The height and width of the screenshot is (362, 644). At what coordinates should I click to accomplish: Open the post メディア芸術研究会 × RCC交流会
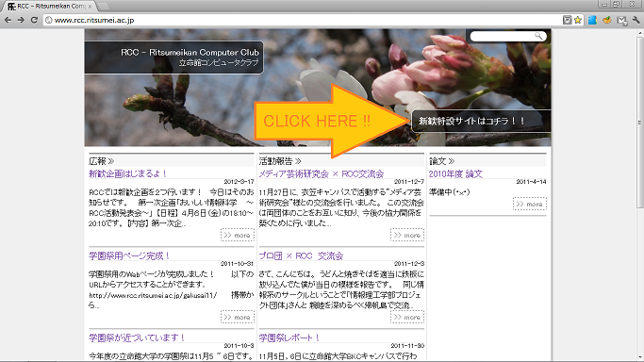point(322,173)
